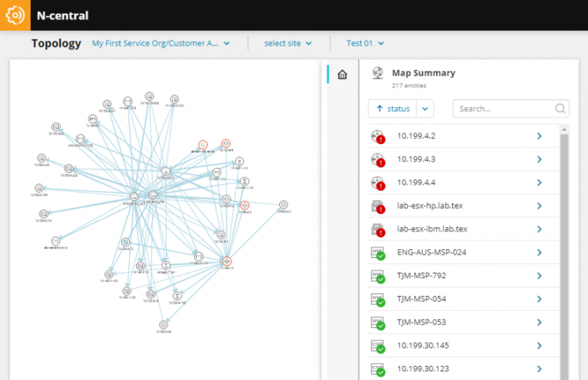
Task: Select the TJM-MSP-792 entity name
Action: click(421, 276)
